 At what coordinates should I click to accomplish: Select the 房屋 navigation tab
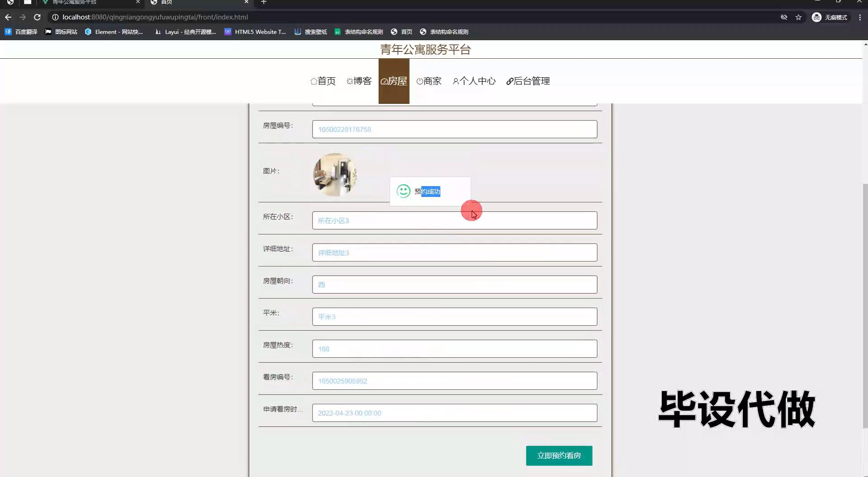[394, 81]
